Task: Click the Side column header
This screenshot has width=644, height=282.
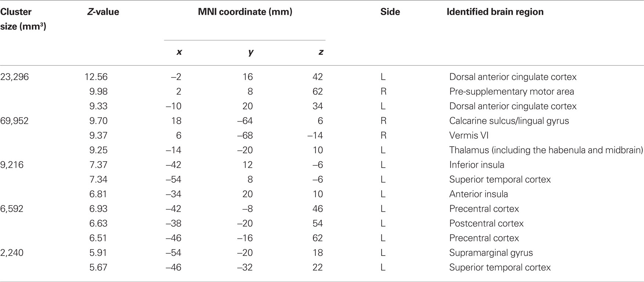Action: coord(390,12)
